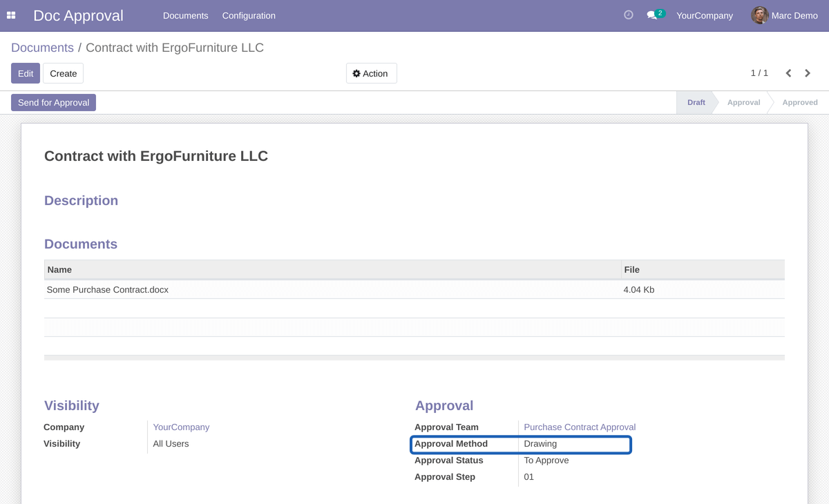The image size is (829, 504).
Task: Select the Approved status stage
Action: click(x=799, y=102)
